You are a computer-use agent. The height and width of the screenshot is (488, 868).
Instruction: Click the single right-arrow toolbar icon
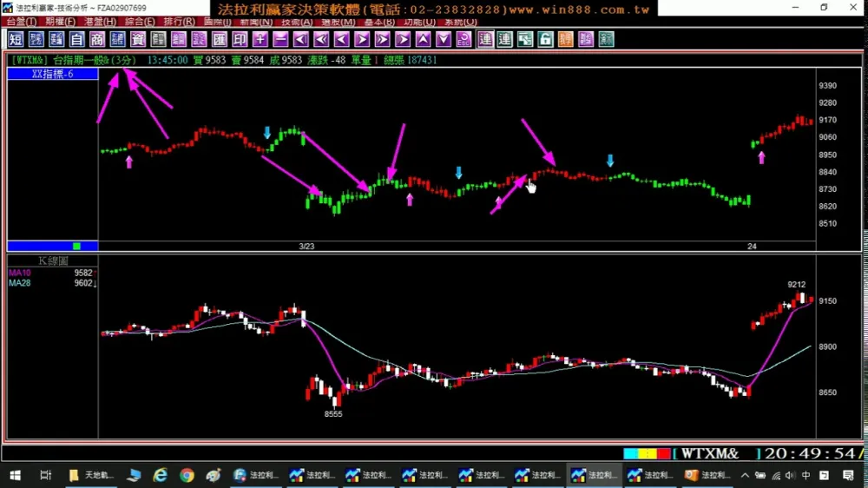pyautogui.click(x=362, y=39)
